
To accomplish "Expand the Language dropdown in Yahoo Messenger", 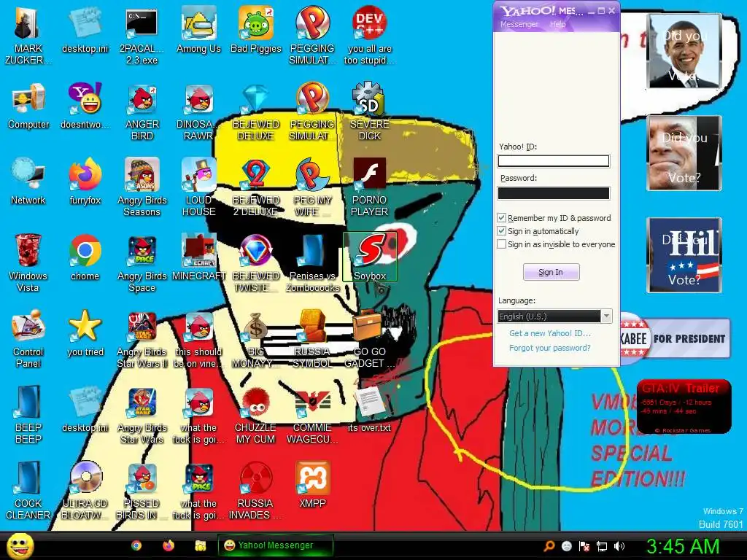I will [x=606, y=316].
